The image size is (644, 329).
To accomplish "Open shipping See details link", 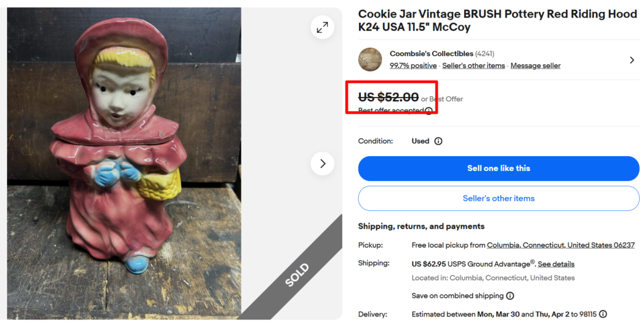I will click(x=556, y=264).
